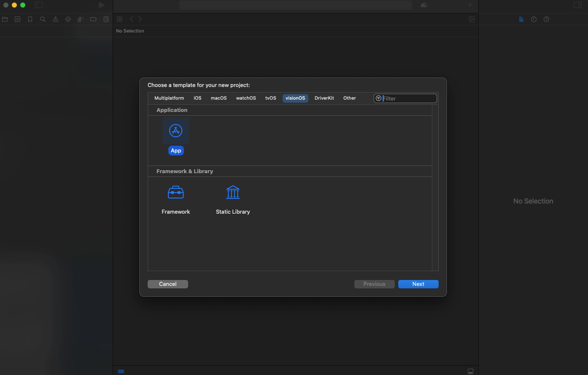Screen dimensions: 588x375
Task: Open the Report navigator icon
Action: coord(106,19)
